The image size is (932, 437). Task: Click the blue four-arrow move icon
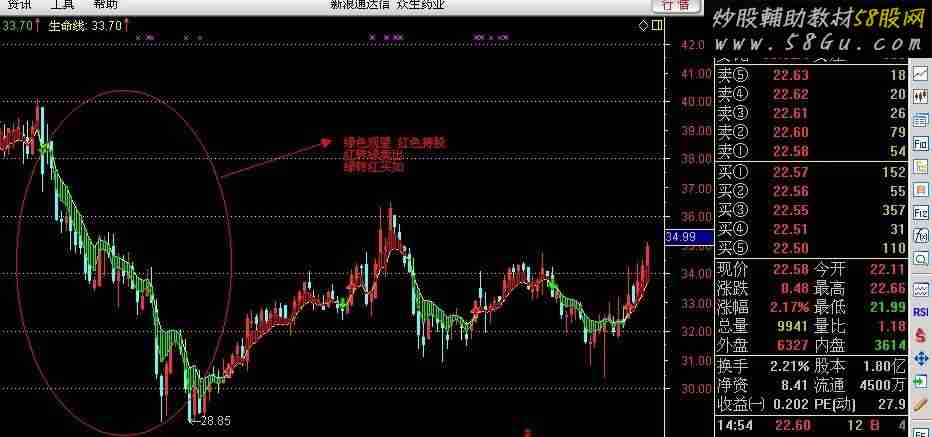click(x=921, y=359)
